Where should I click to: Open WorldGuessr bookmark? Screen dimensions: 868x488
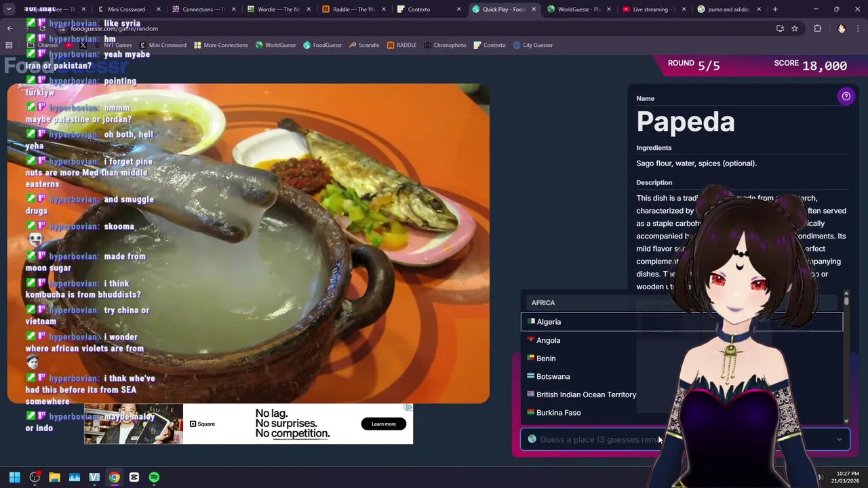pyautogui.click(x=275, y=45)
